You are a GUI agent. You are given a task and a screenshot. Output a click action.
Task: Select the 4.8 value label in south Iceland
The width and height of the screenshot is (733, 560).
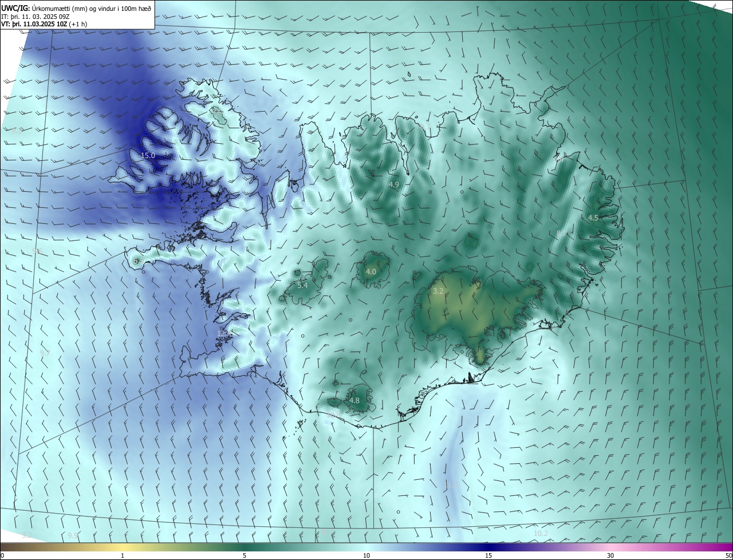tap(354, 400)
